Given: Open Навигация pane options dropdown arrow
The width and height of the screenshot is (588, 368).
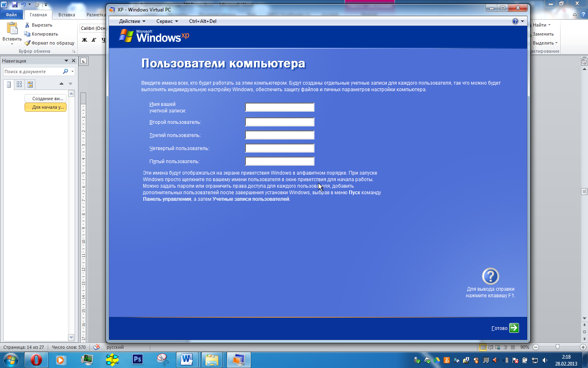Looking at the screenshot, I should click(x=66, y=61).
